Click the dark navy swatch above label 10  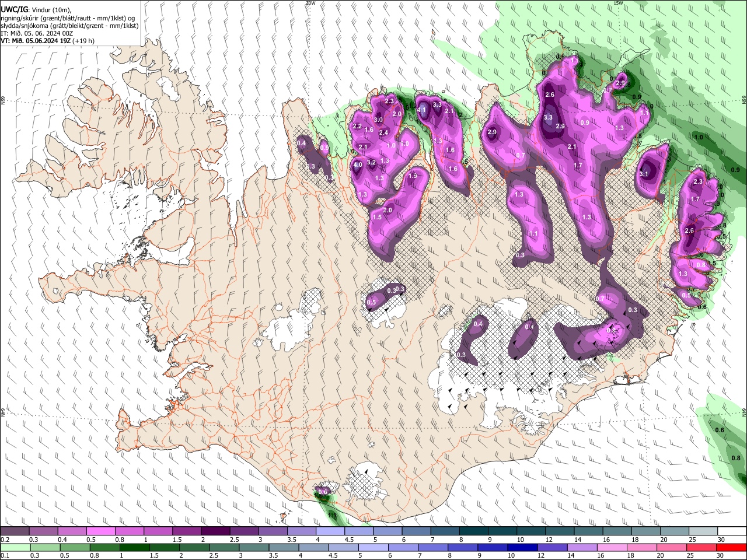[521, 547]
